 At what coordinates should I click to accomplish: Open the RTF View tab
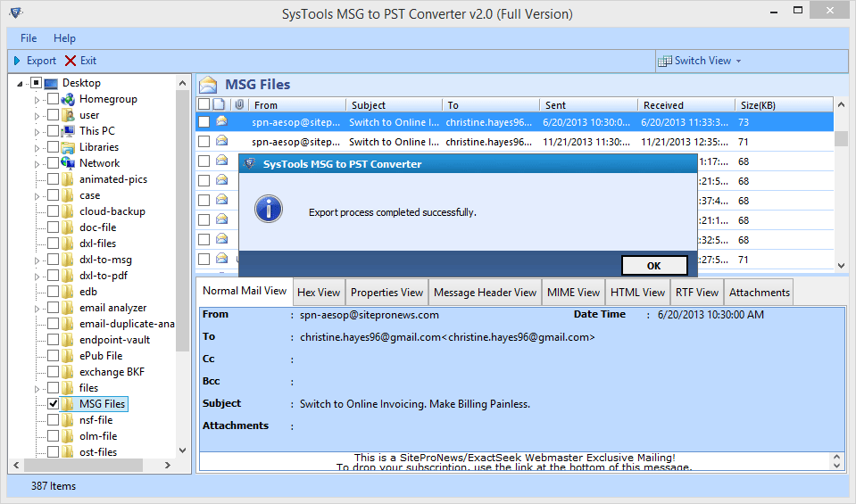point(696,293)
